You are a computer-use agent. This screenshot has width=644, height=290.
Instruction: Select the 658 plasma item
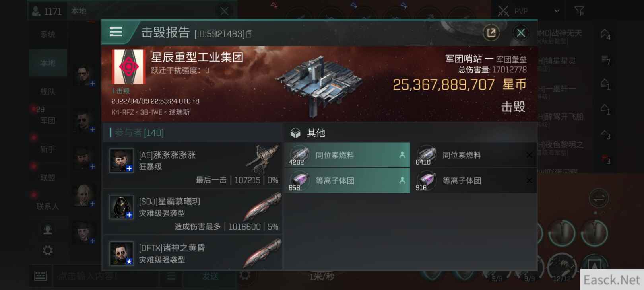tap(347, 181)
